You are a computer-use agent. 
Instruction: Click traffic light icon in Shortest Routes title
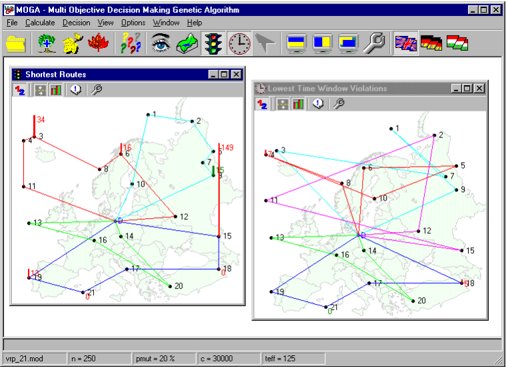click(18, 74)
